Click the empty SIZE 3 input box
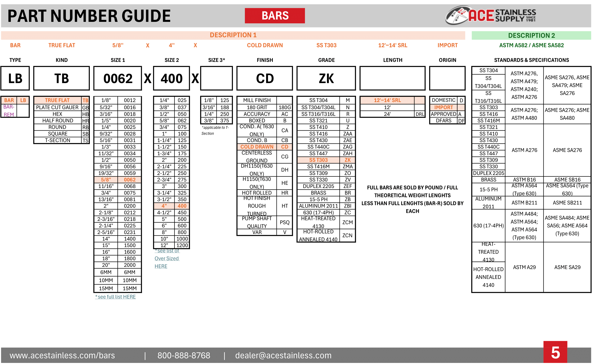This screenshot has width=600, height=364. click(216, 78)
